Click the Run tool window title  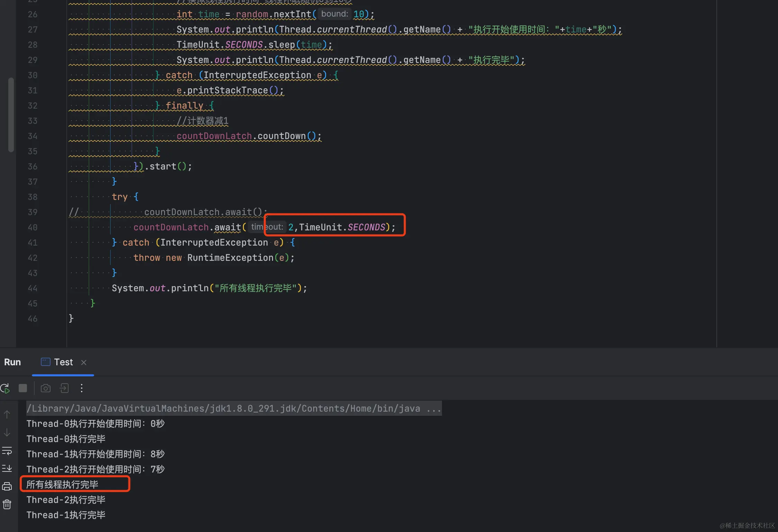[12, 362]
